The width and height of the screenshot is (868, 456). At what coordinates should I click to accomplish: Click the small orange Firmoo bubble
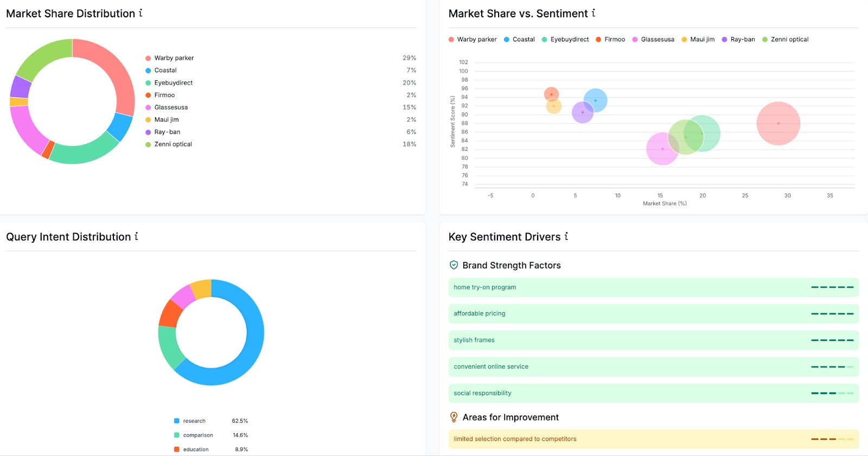point(551,93)
